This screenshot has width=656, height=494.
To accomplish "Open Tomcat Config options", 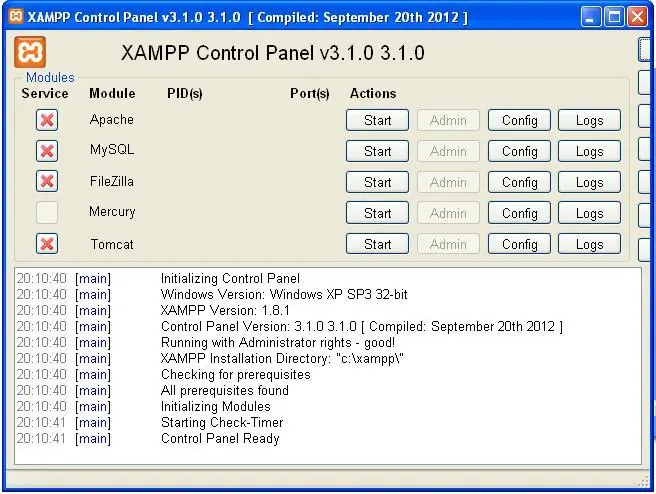I will (519, 244).
